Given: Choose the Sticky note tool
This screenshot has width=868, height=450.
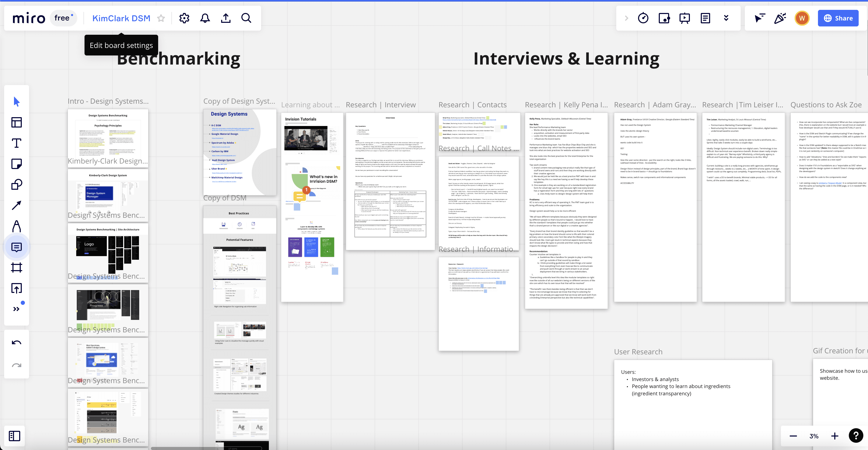Looking at the screenshot, I should tap(17, 164).
